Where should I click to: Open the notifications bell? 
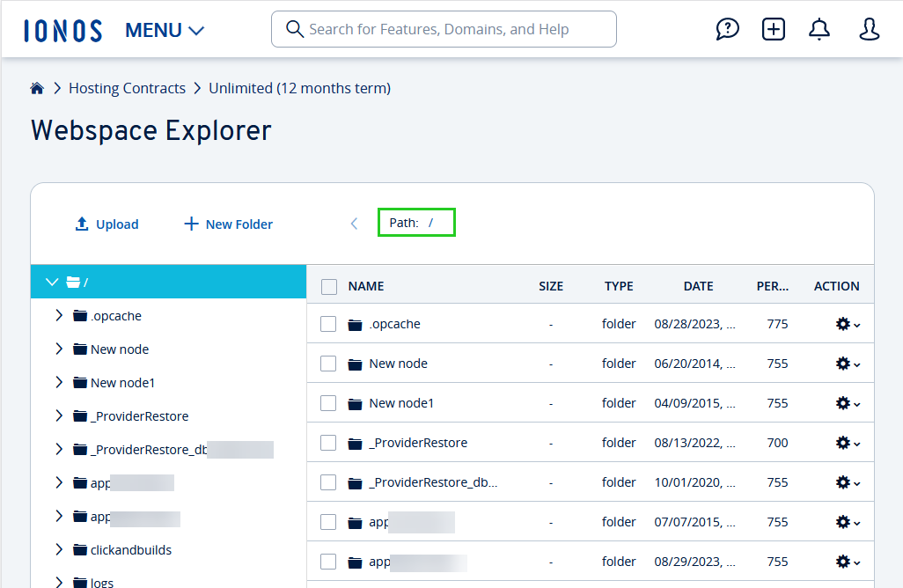[x=819, y=28]
